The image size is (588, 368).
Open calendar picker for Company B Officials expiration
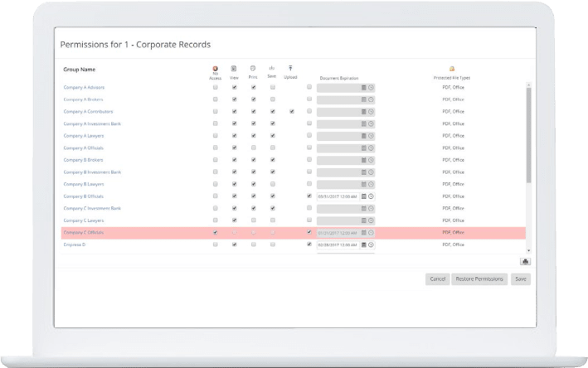363,196
